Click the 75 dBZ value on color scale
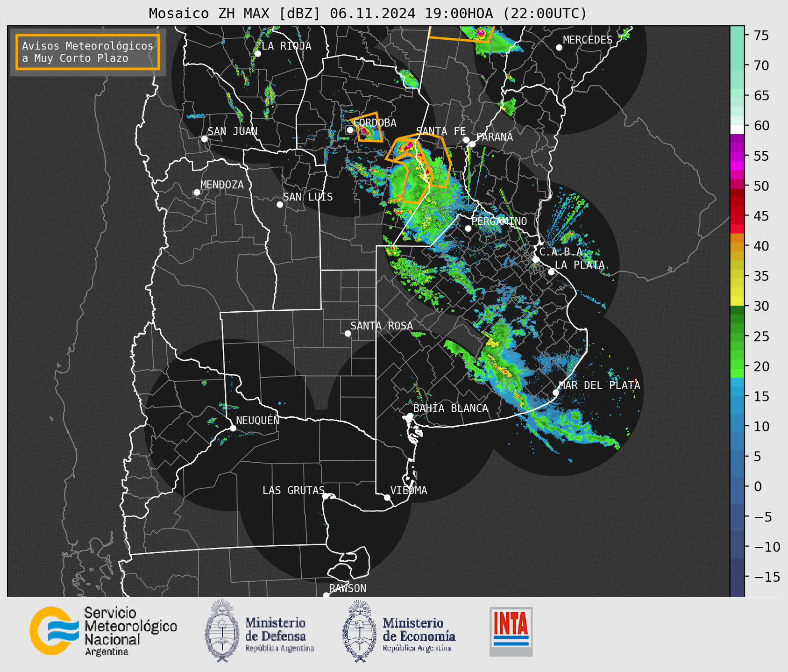The width and height of the screenshot is (788, 672). 761,36
